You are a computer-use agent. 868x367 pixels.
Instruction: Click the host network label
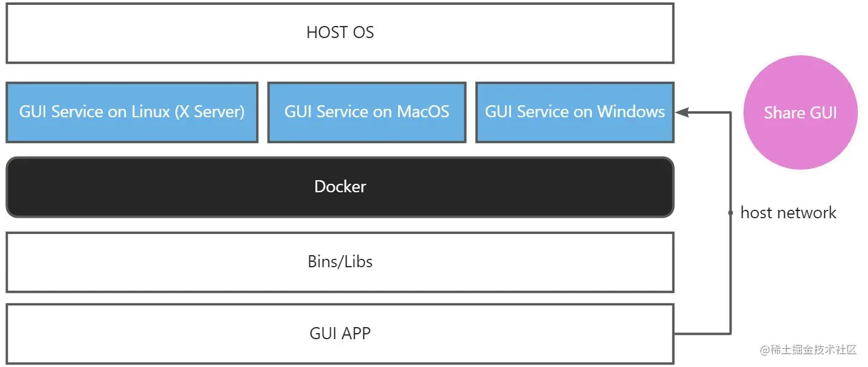coord(788,213)
